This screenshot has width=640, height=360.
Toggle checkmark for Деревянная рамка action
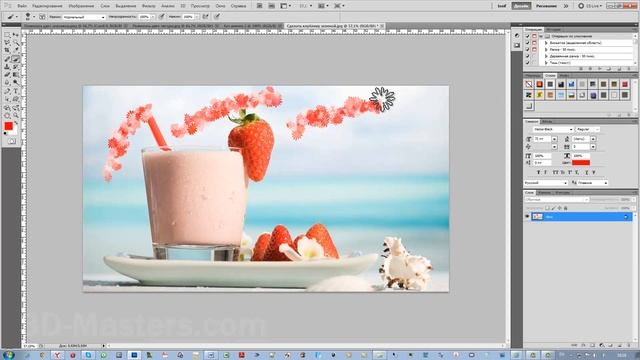[x=527, y=56]
